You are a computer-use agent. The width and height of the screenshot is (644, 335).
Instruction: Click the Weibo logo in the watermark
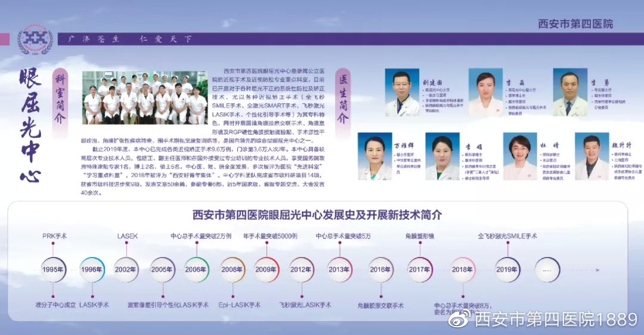[x=460, y=320]
